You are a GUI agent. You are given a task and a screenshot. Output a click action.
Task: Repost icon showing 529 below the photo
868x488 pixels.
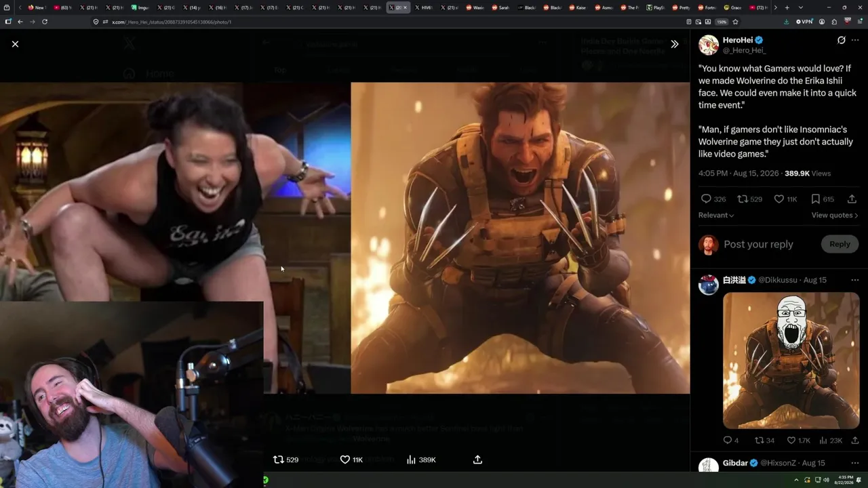point(278,460)
